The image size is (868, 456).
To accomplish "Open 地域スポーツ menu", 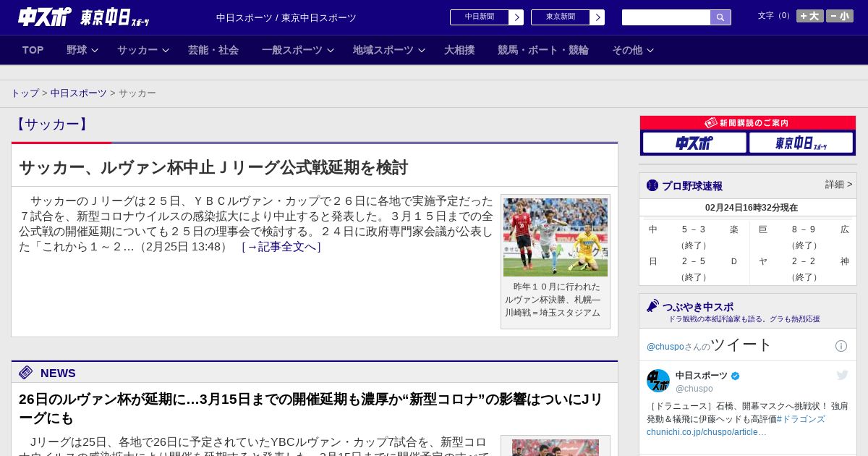I will point(383,50).
